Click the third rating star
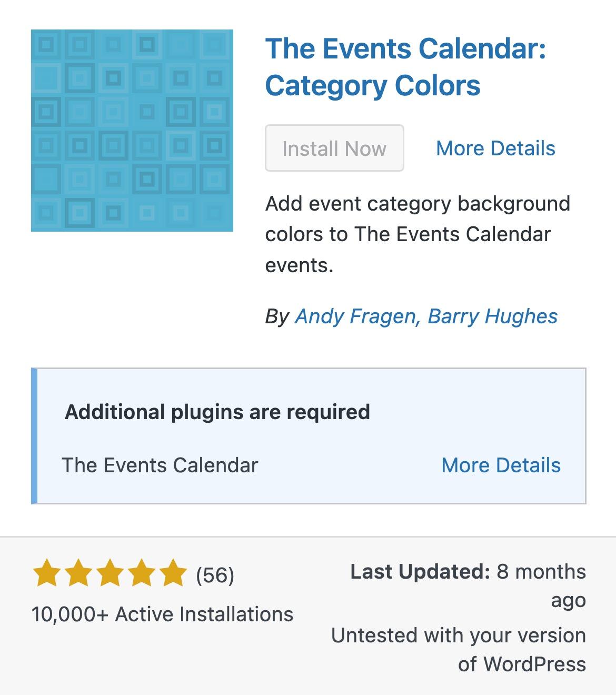This screenshot has height=695, width=616. [x=110, y=574]
